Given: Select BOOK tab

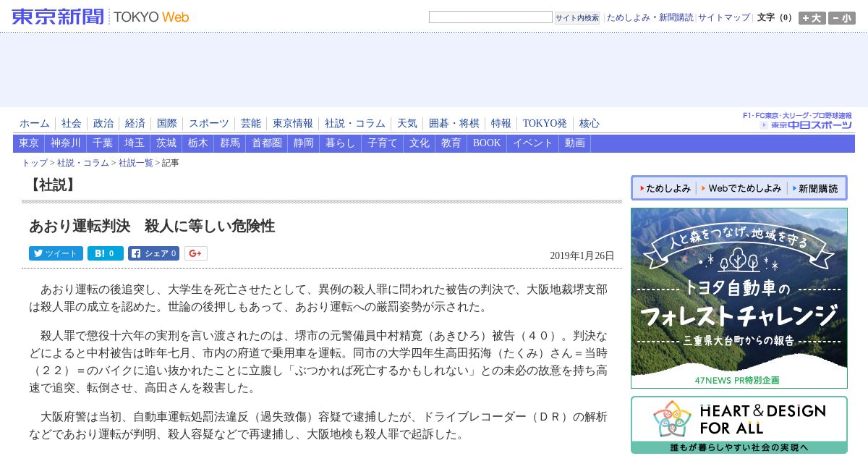Looking at the screenshot, I should click(487, 143).
